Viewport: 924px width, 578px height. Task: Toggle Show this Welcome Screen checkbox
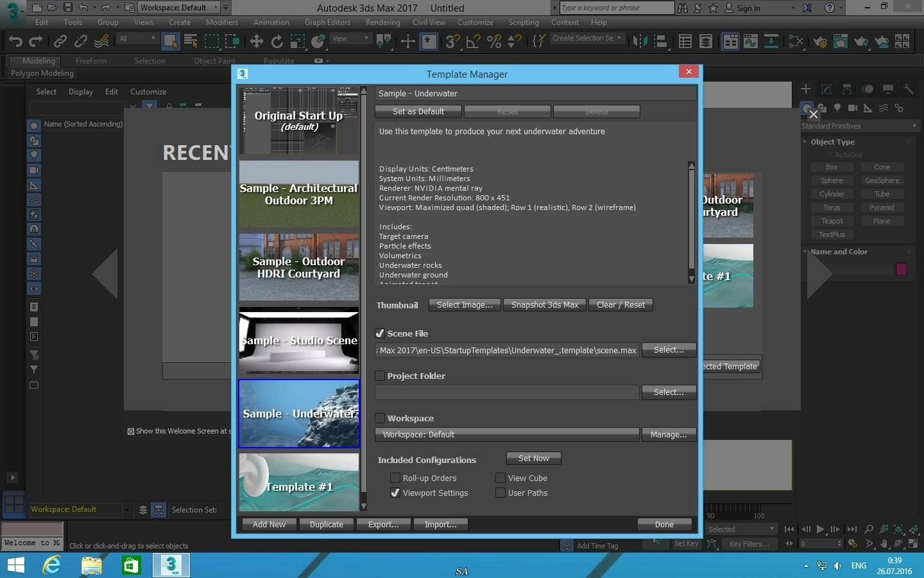pyautogui.click(x=131, y=432)
